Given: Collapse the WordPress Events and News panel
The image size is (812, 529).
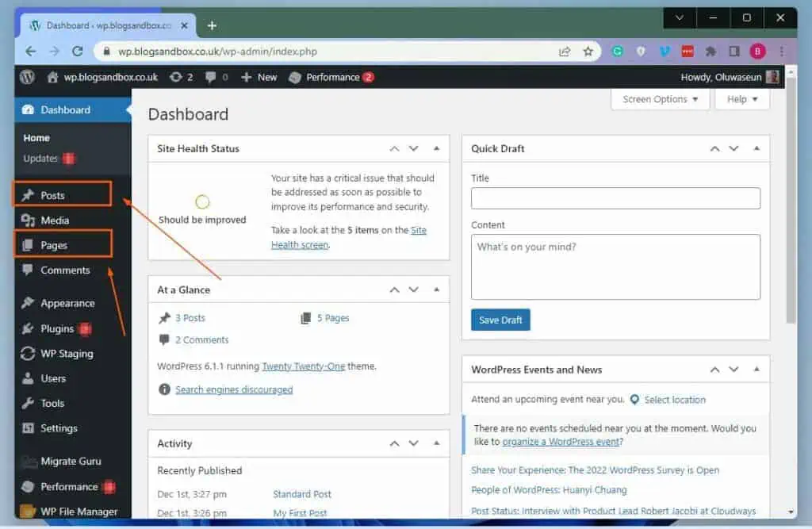Looking at the screenshot, I should point(755,369).
